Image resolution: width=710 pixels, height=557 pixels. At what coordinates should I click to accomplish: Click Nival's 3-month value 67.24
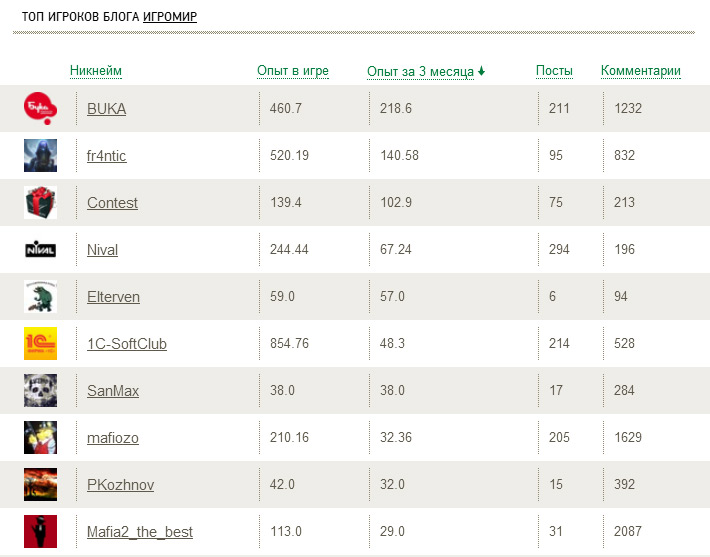(x=396, y=250)
